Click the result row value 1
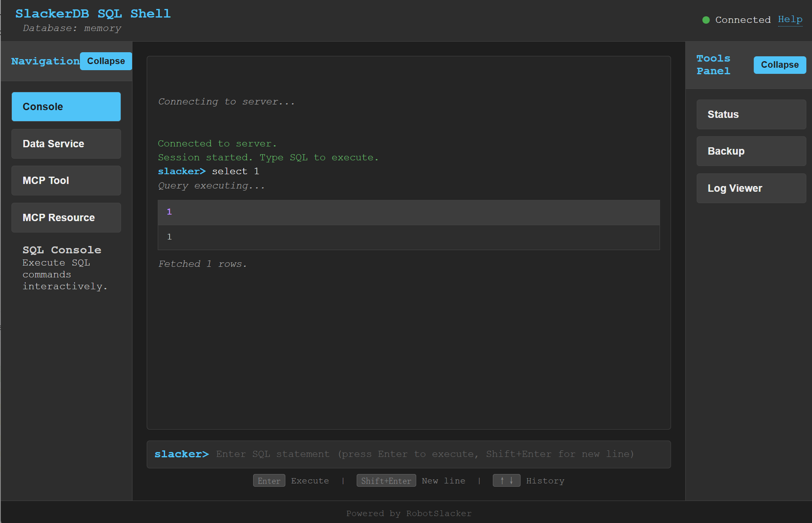Viewport: 812px width, 523px height. (169, 237)
